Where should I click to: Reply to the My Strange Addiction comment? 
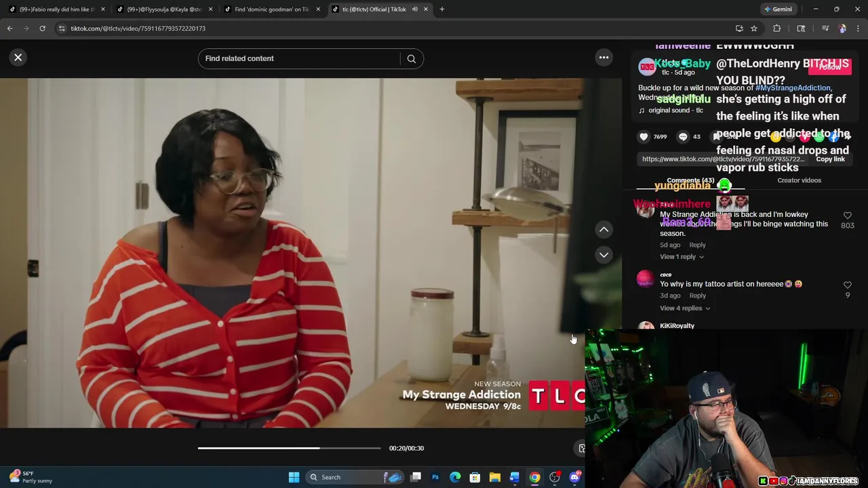[697, 245]
